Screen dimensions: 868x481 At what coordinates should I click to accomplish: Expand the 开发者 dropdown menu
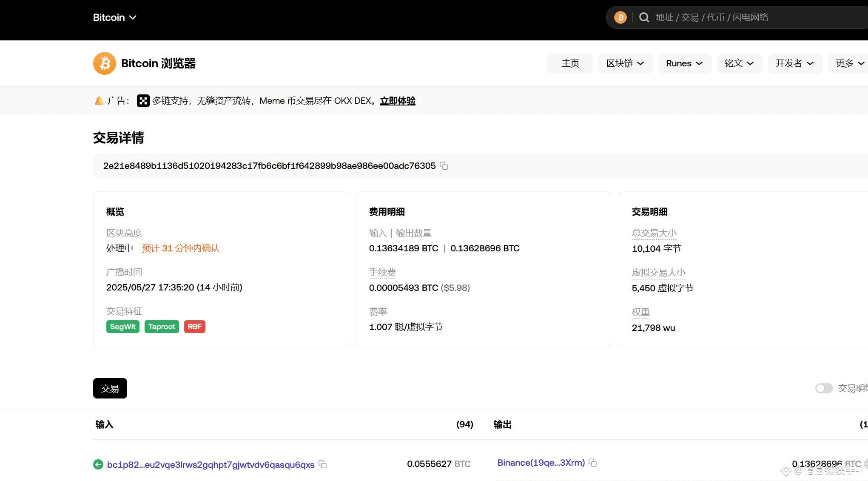pos(795,63)
